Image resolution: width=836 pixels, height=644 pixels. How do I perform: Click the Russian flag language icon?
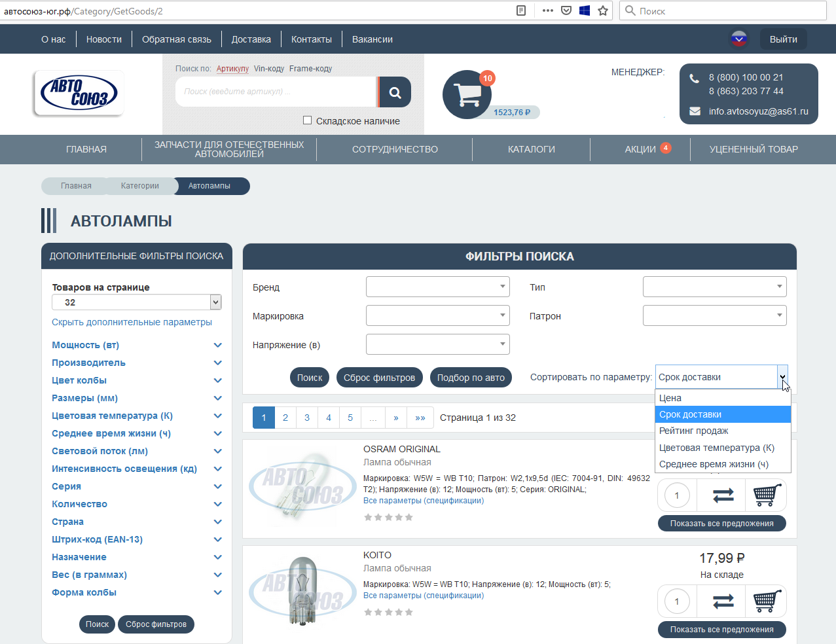coord(739,39)
